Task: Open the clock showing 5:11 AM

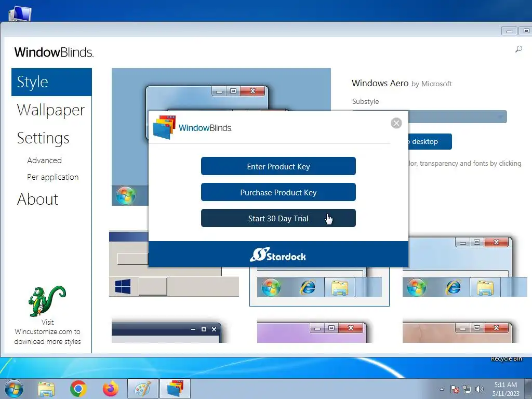Action: pos(506,389)
